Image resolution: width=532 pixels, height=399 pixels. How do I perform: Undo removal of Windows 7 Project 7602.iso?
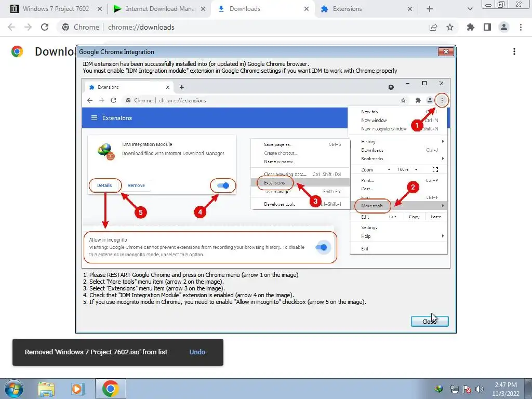pos(197,352)
